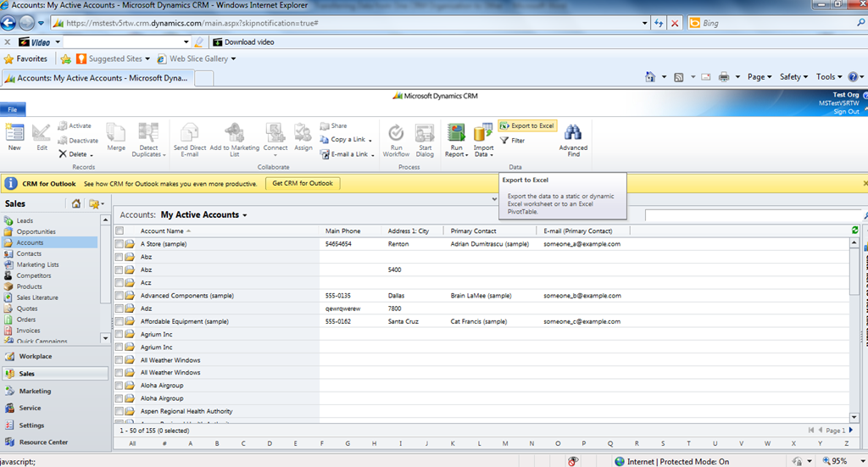Click the Export to Excel icon
868x467 pixels.
tap(505, 125)
